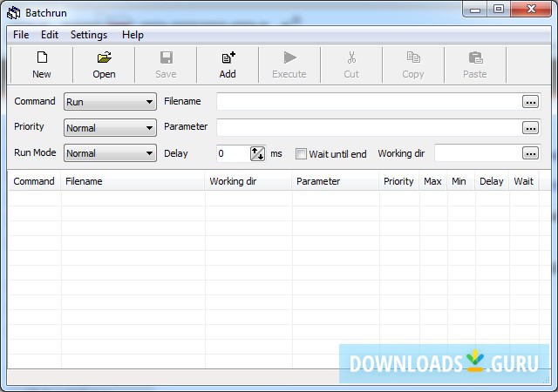Toggle the Wait until end checkbox
Screen dimensions: 558x392
click(301, 153)
